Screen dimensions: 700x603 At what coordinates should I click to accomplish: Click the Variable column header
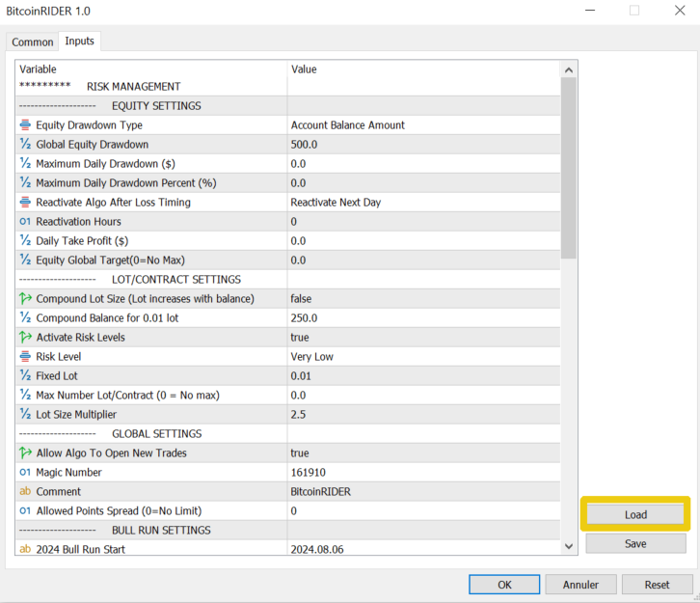point(150,69)
